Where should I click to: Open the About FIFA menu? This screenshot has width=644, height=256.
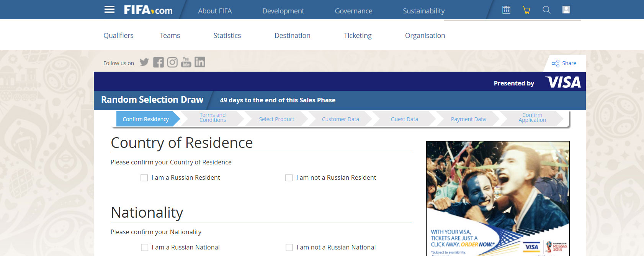click(215, 11)
